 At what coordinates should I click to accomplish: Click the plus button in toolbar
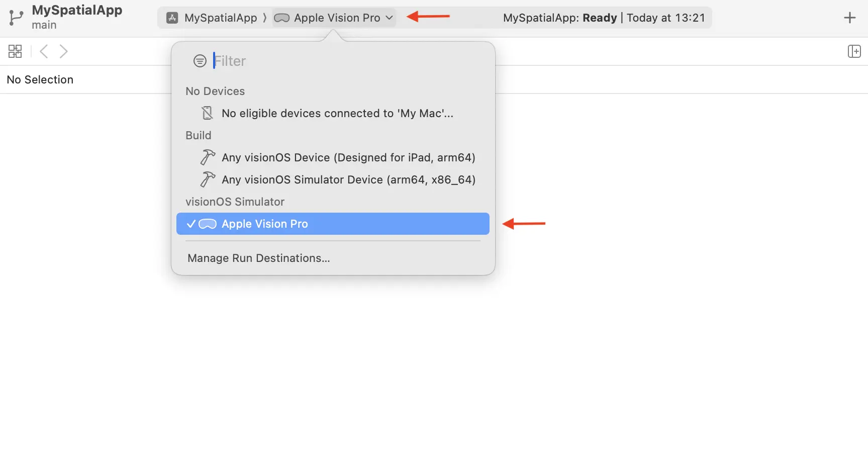click(x=849, y=18)
